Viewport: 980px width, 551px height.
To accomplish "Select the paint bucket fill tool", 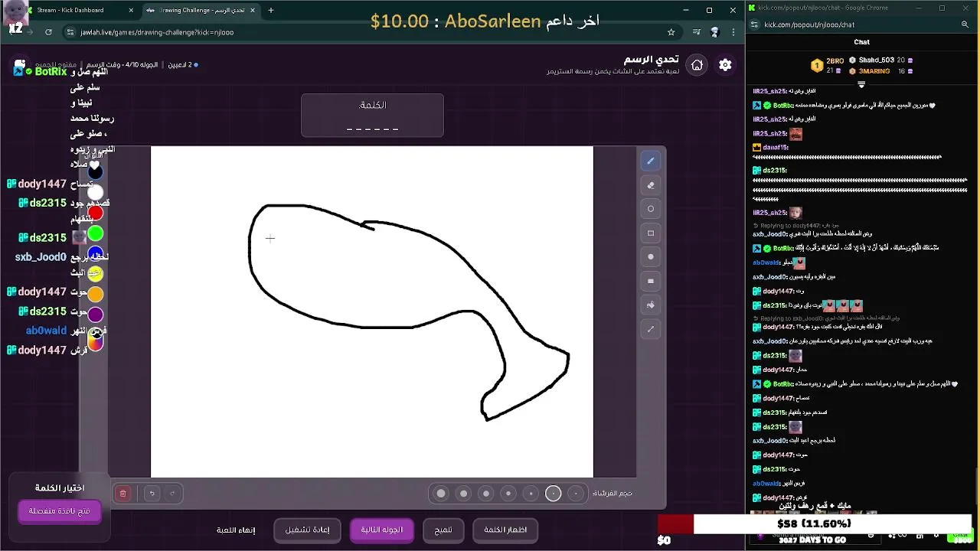I will 651,305.
